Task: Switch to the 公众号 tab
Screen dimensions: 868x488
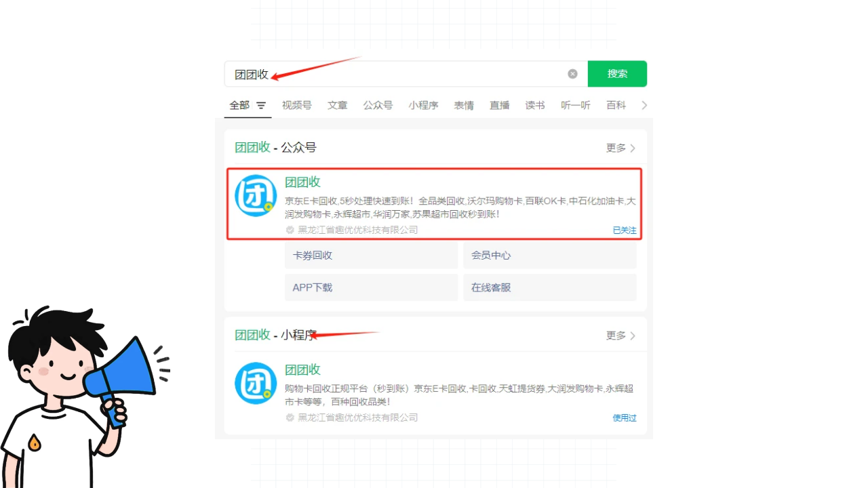Action: point(378,105)
